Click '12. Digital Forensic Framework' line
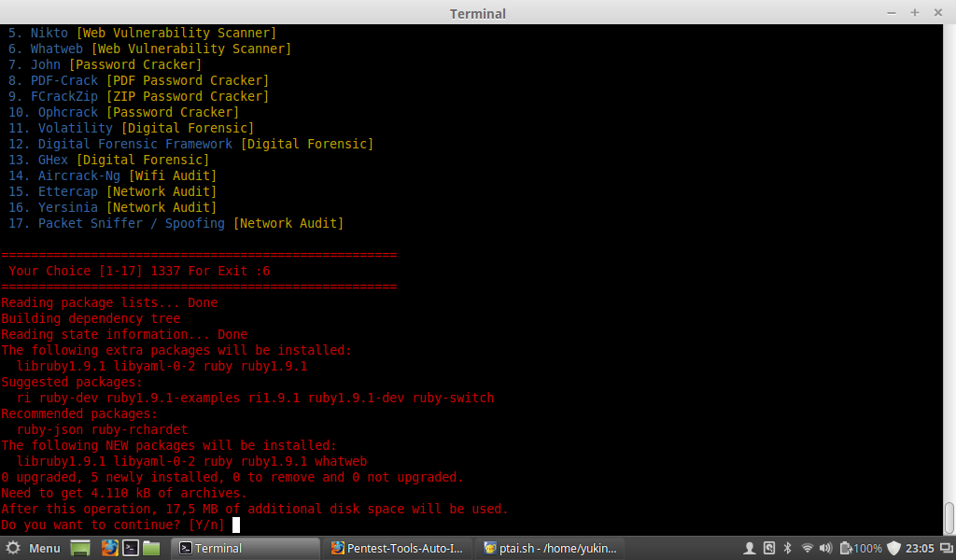This screenshot has width=956, height=560. [x=190, y=144]
